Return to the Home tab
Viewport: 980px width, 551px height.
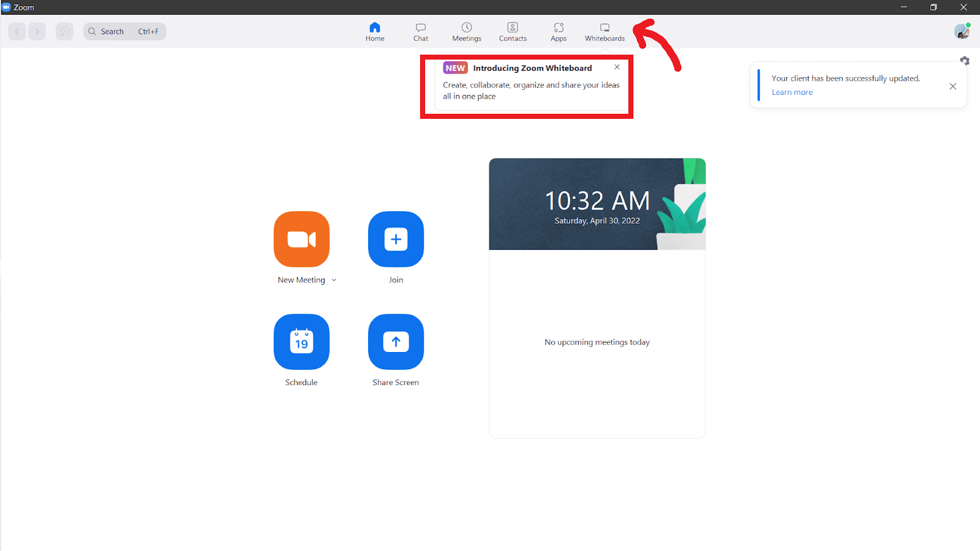(374, 31)
